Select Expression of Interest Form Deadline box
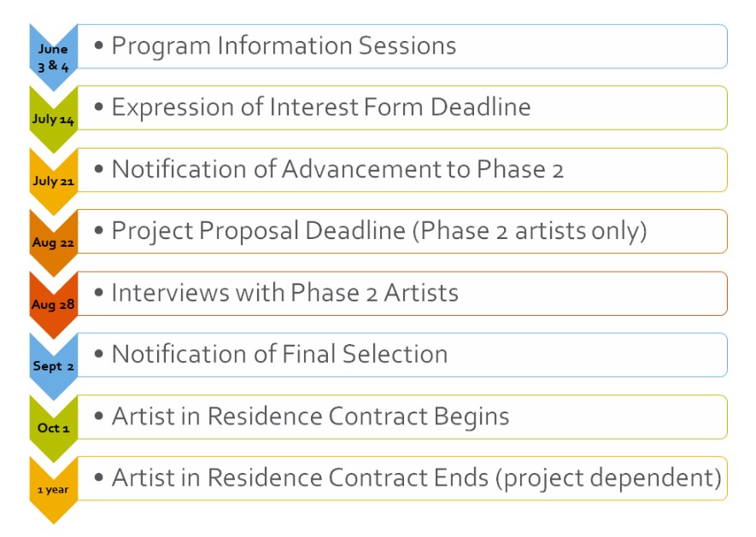The height and width of the screenshot is (537, 756). tap(402, 108)
